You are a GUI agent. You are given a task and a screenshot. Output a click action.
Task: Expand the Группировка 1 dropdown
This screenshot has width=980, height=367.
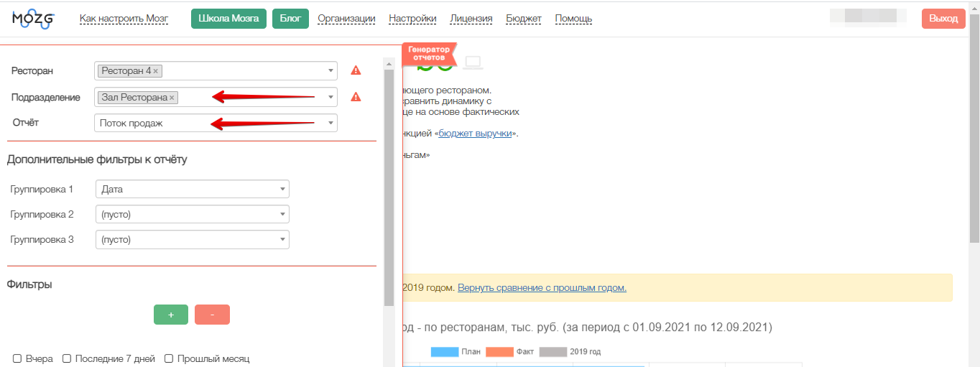click(192, 189)
